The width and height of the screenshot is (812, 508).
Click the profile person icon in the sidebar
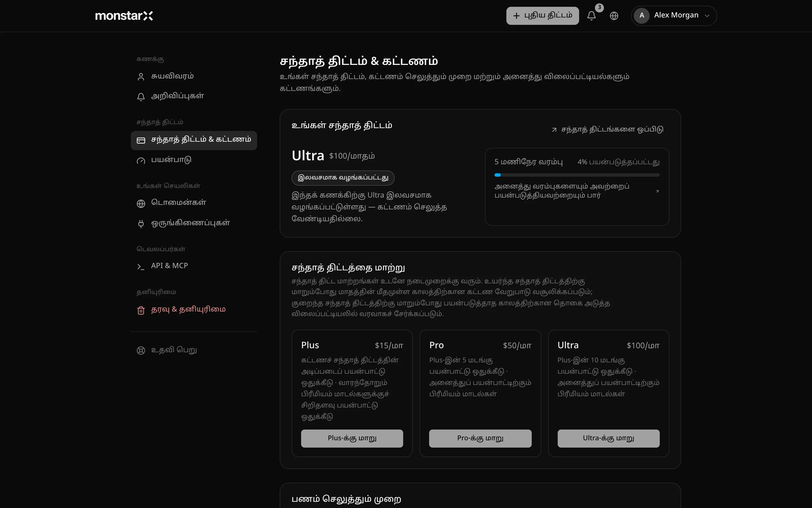tap(141, 76)
